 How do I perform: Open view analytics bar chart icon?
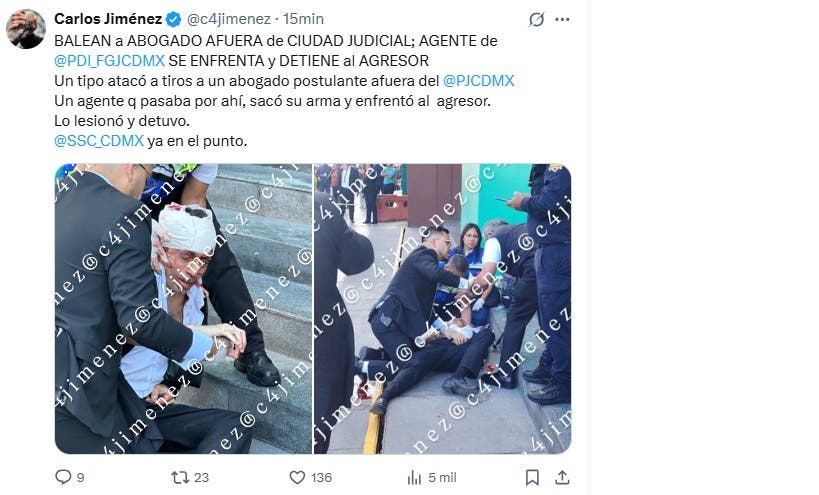(414, 477)
